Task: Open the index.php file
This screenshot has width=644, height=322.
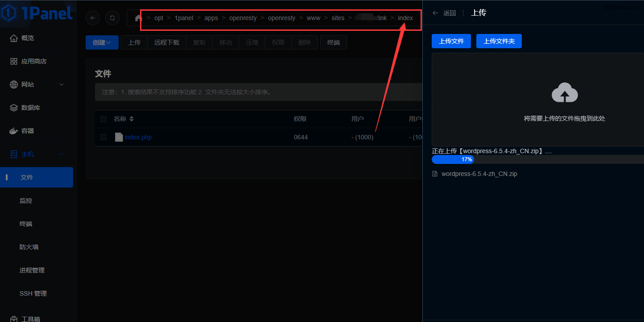Action: click(x=138, y=137)
